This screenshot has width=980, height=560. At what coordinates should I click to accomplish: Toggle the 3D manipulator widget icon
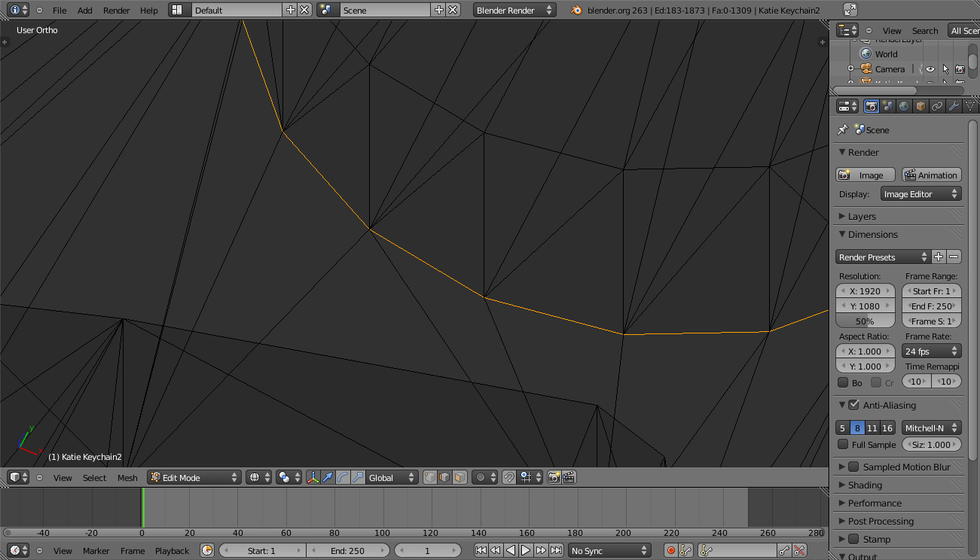[x=313, y=477]
